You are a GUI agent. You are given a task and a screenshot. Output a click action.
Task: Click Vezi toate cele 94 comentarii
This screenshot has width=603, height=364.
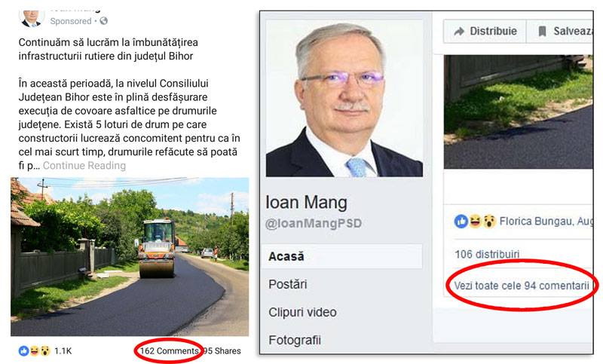coord(522,286)
